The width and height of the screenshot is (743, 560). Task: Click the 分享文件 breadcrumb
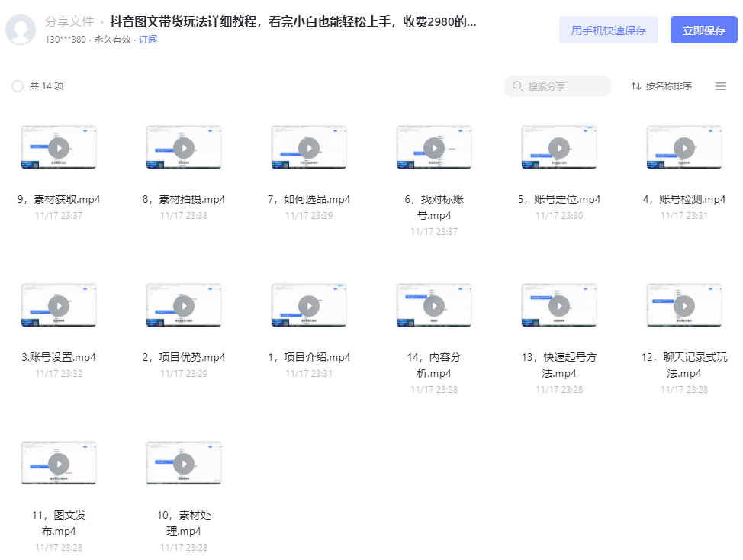pos(69,22)
